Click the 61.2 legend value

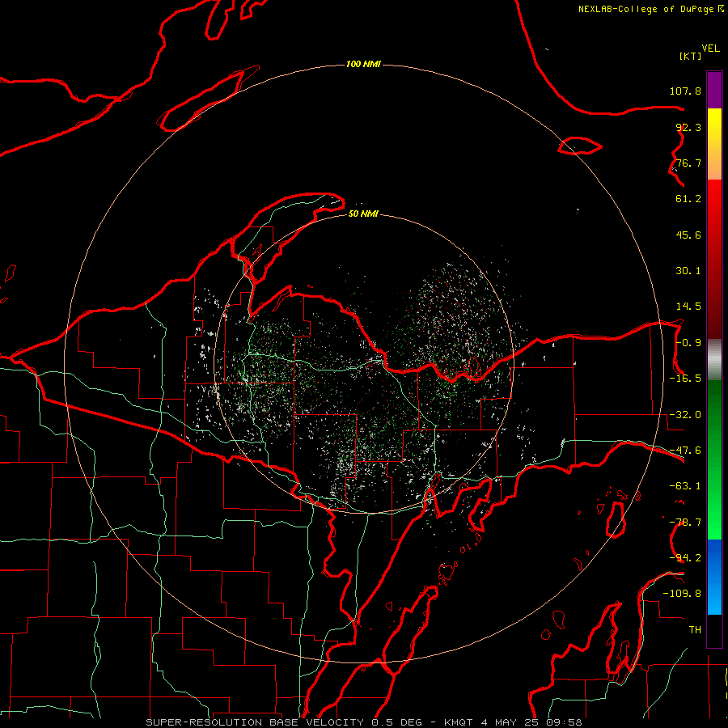688,199
